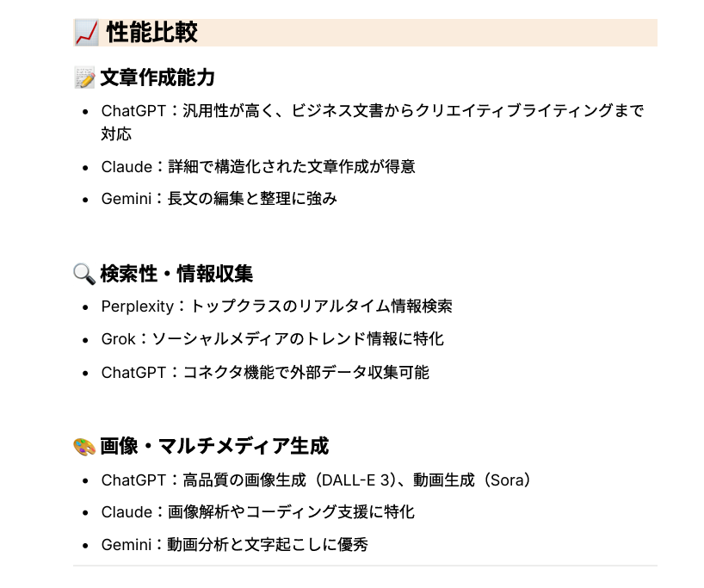704x588 pixels.
Task: Click the Claude：詳細で構造化された文章作成 bullet
Action: click(258, 166)
